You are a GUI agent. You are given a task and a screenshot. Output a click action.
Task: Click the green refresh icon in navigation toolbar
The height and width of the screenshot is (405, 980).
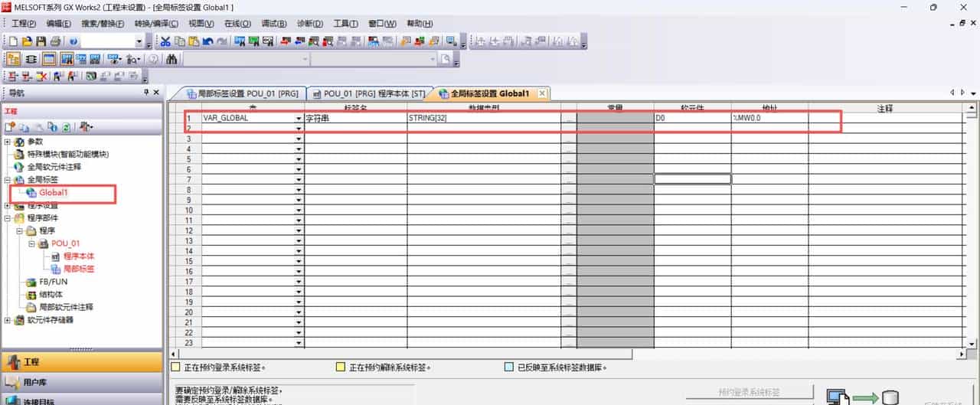coord(67,126)
